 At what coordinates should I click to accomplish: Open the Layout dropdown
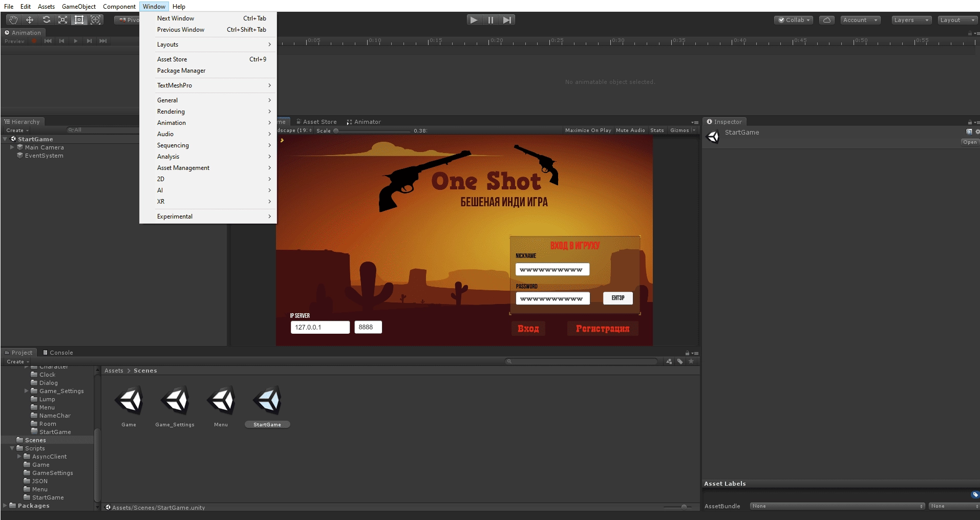click(x=958, y=20)
